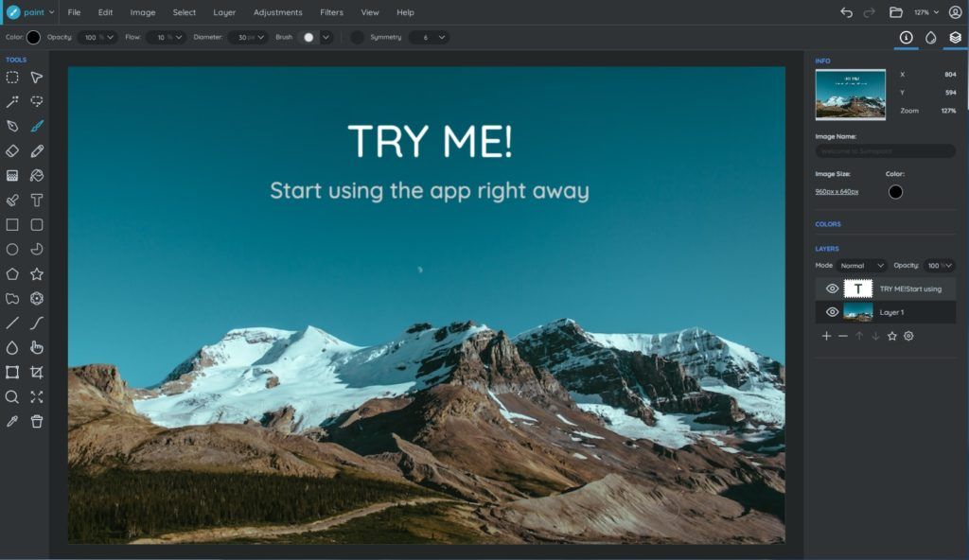Activate the Eyedropper tool
This screenshot has height=560, width=969.
[12, 421]
